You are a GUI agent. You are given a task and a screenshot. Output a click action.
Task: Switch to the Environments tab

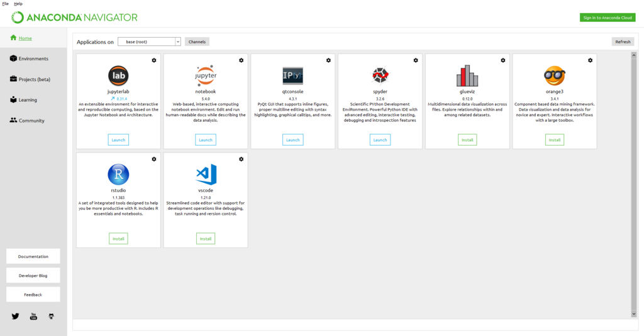tap(33, 58)
